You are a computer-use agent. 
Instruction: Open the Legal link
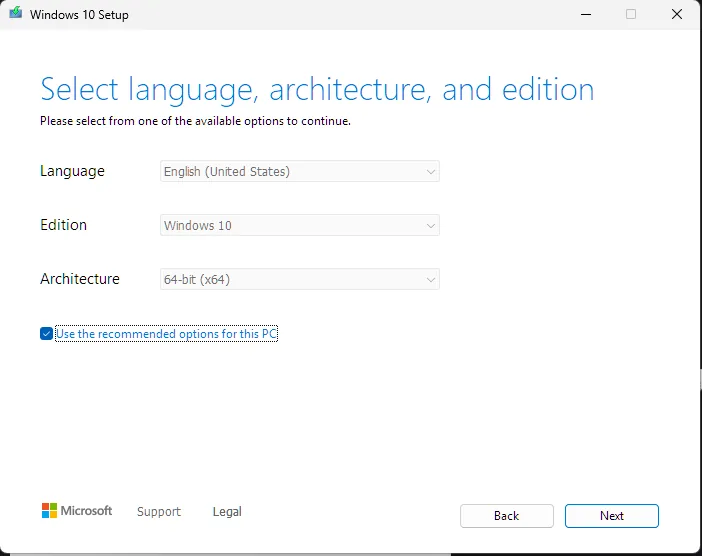[227, 511]
